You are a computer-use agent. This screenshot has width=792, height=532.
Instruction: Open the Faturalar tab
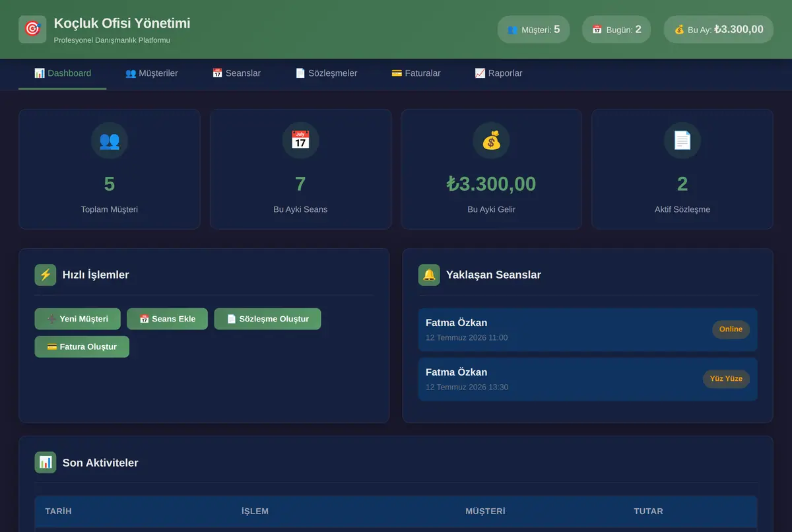click(416, 73)
